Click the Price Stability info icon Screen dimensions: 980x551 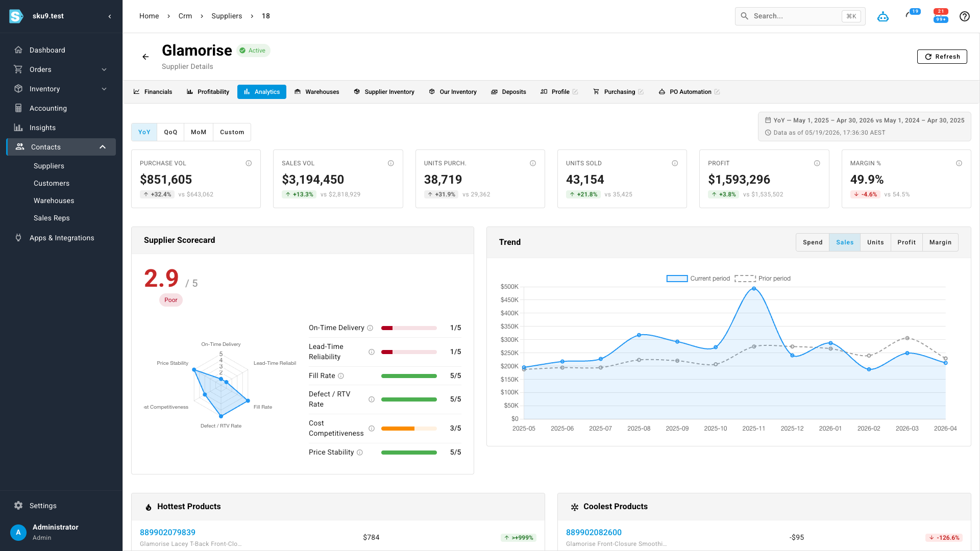360,453
